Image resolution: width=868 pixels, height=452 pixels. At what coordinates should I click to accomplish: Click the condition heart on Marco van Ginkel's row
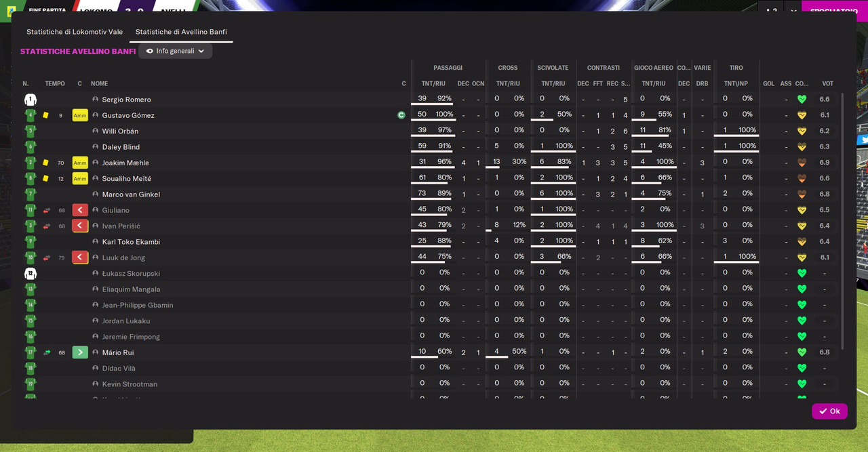coord(802,194)
